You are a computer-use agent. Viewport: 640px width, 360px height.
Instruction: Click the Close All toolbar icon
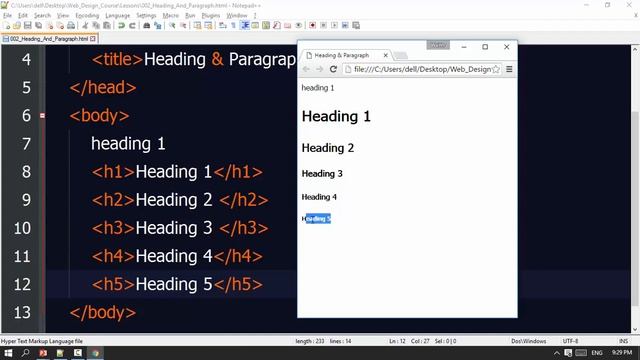(60, 25)
